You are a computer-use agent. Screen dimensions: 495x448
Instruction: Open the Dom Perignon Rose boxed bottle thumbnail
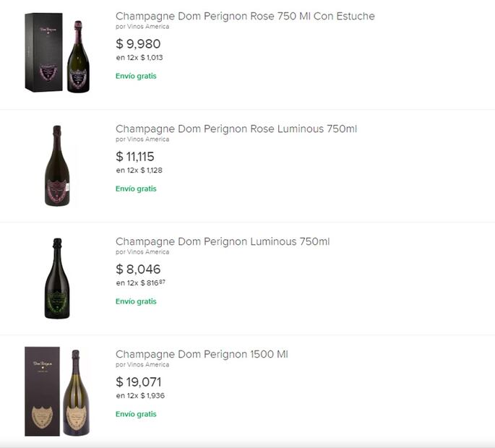(57, 53)
